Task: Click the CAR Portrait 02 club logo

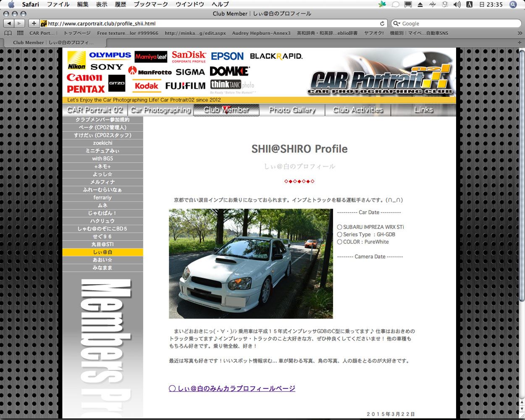Action: (x=381, y=80)
